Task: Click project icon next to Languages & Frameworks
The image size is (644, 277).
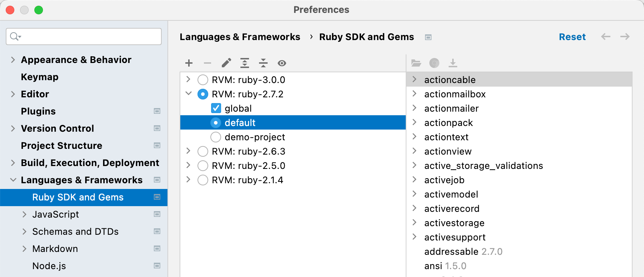Action: 157,180
